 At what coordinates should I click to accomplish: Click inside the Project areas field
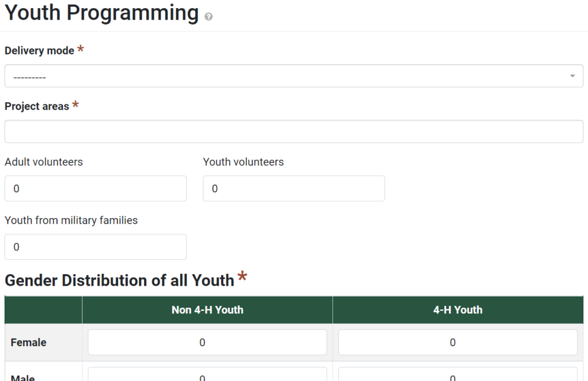coord(293,131)
